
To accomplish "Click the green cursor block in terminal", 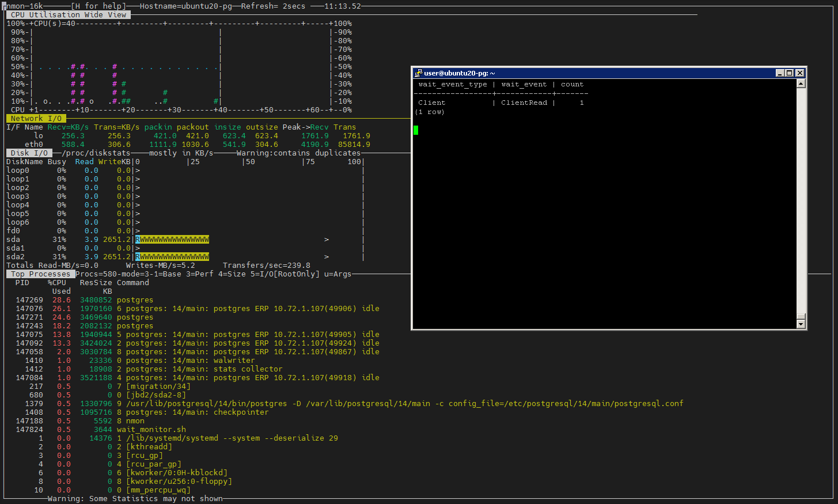I will click(x=416, y=130).
